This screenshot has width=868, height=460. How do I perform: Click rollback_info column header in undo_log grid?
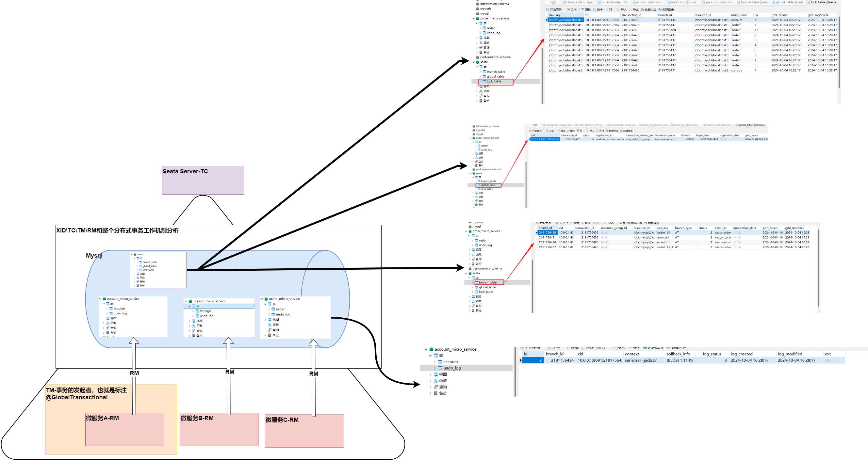(x=678, y=354)
